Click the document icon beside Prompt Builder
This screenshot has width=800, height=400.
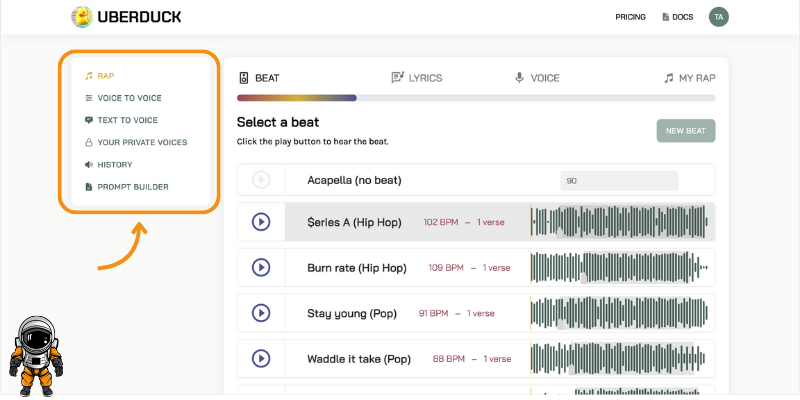pyautogui.click(x=89, y=187)
